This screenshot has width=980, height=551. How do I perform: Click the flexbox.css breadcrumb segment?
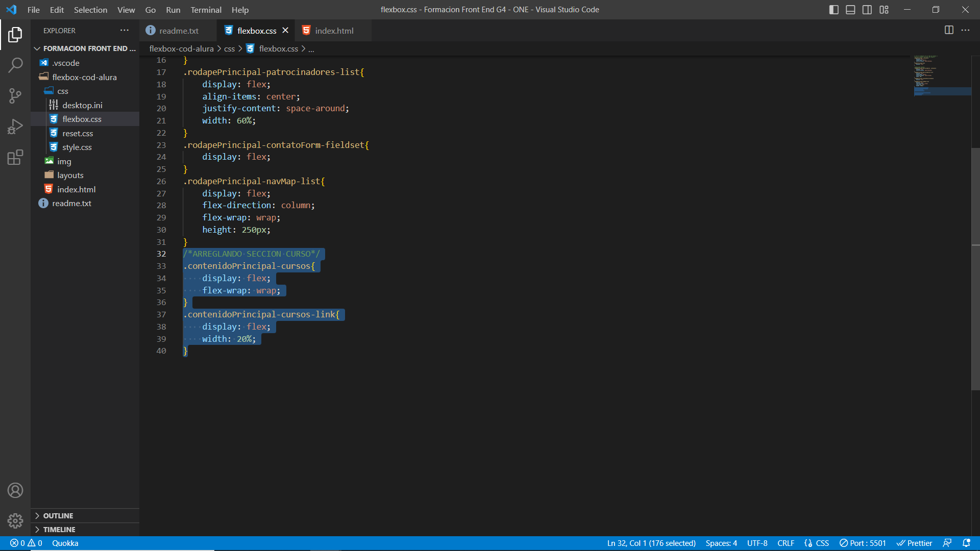[272, 48]
